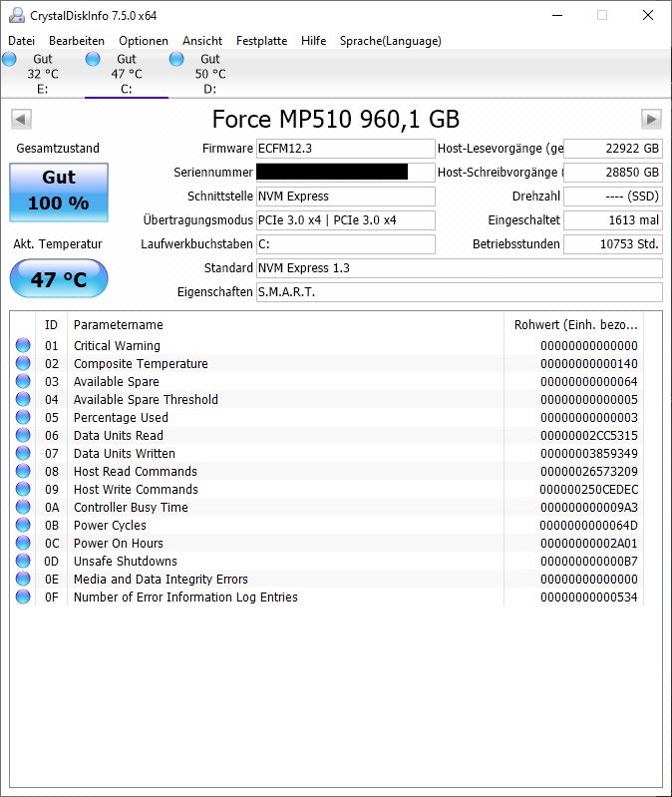This screenshot has width=672, height=797.
Task: Click the Standard field NVM Express 1.3
Action: (460, 268)
